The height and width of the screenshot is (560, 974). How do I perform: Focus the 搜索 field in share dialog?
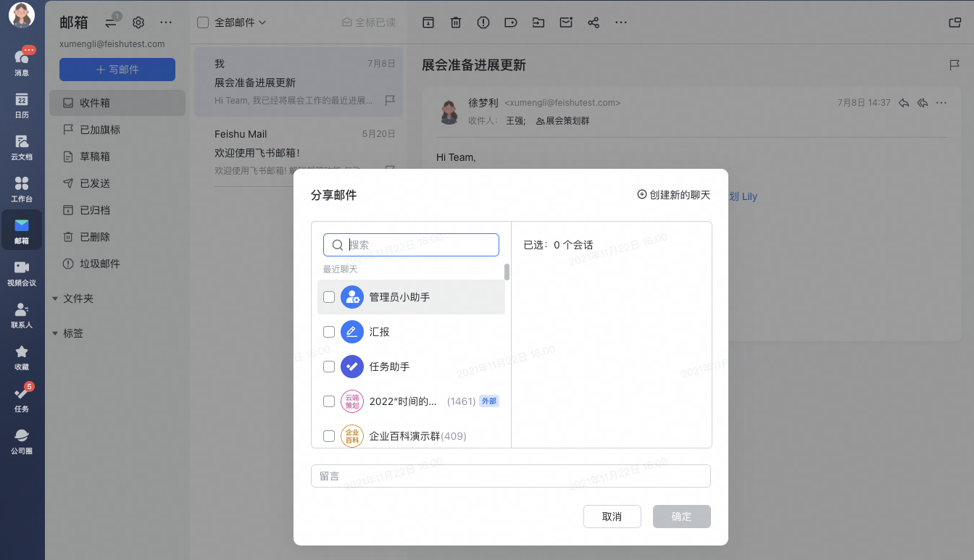click(x=412, y=245)
